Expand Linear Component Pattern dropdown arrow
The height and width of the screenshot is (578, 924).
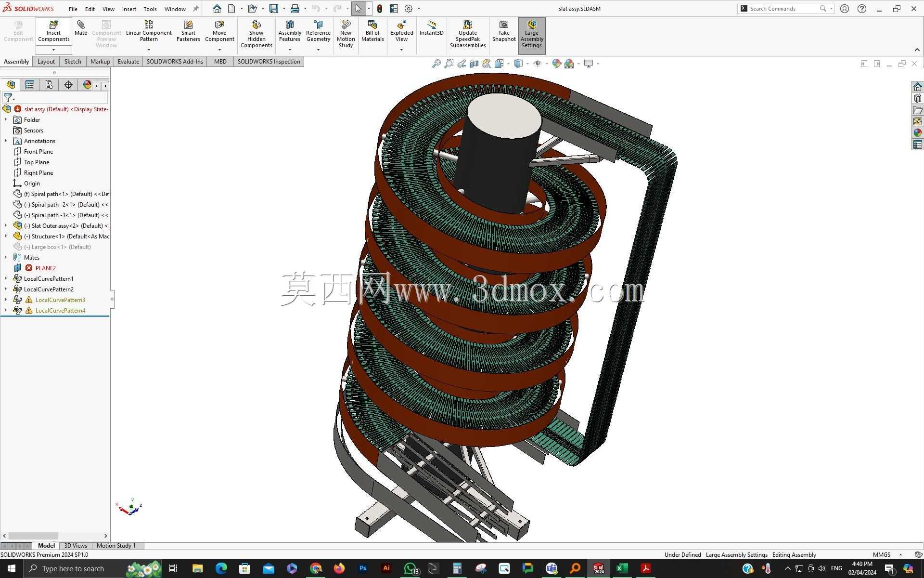149,50
